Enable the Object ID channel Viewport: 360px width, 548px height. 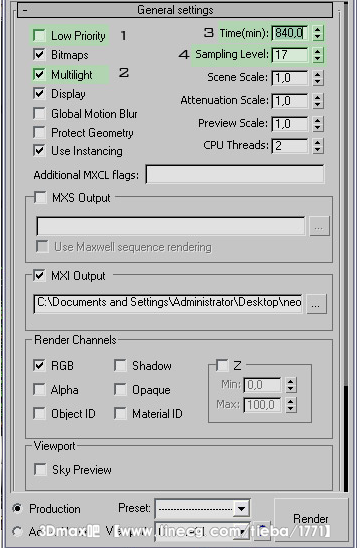[39, 413]
